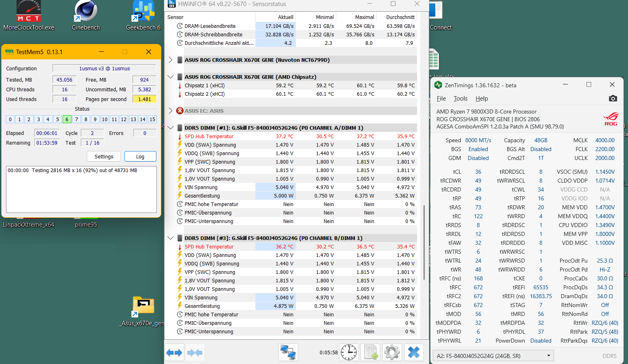Click TestMem5 Settings button
Viewport: 628px width, 364px height.
click(104, 156)
